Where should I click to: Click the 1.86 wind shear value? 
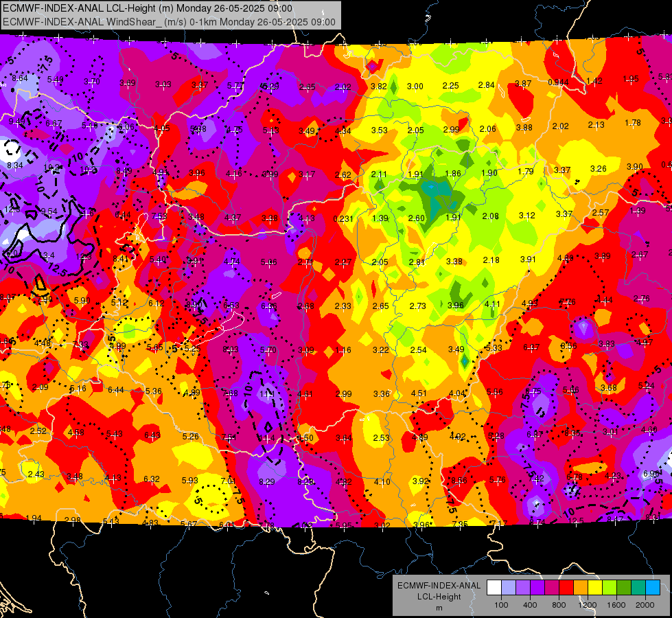click(x=453, y=173)
